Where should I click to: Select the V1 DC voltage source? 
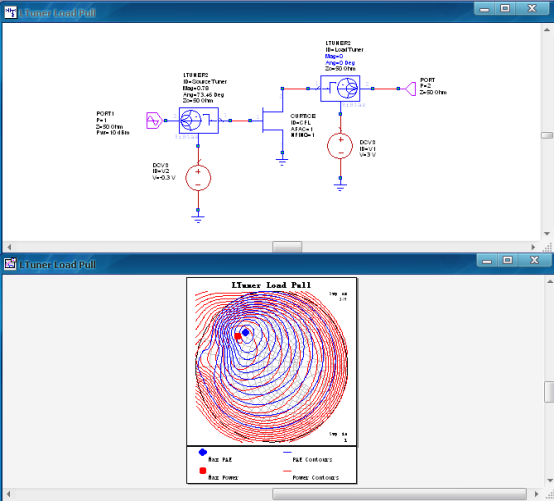[340, 146]
